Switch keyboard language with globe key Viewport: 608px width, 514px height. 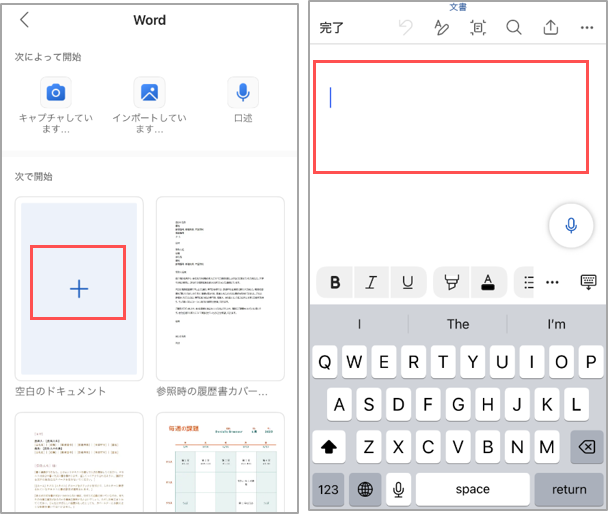(x=365, y=490)
